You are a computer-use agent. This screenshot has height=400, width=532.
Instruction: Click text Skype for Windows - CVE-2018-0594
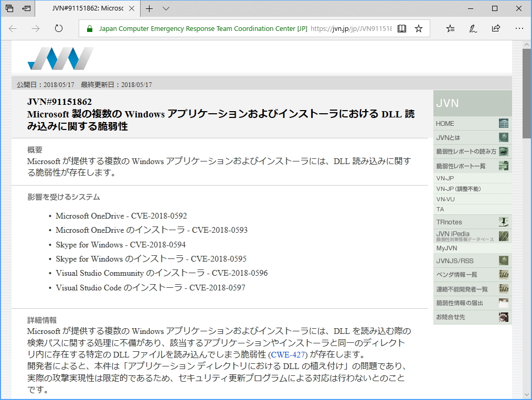click(121, 245)
